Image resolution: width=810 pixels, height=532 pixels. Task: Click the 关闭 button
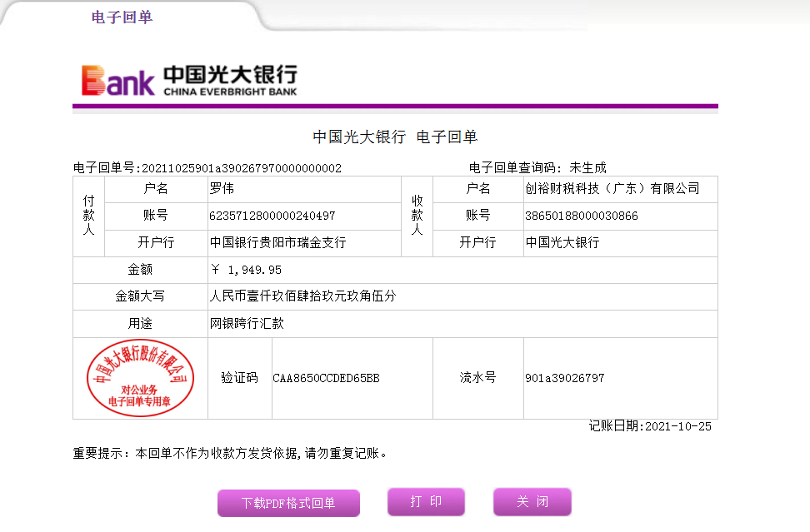[x=532, y=501]
